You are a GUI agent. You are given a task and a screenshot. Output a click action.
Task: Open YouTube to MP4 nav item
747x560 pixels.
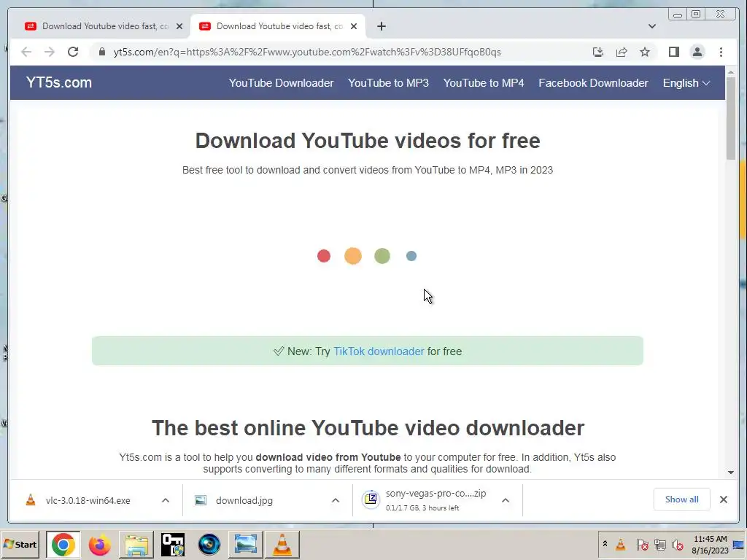[484, 83]
